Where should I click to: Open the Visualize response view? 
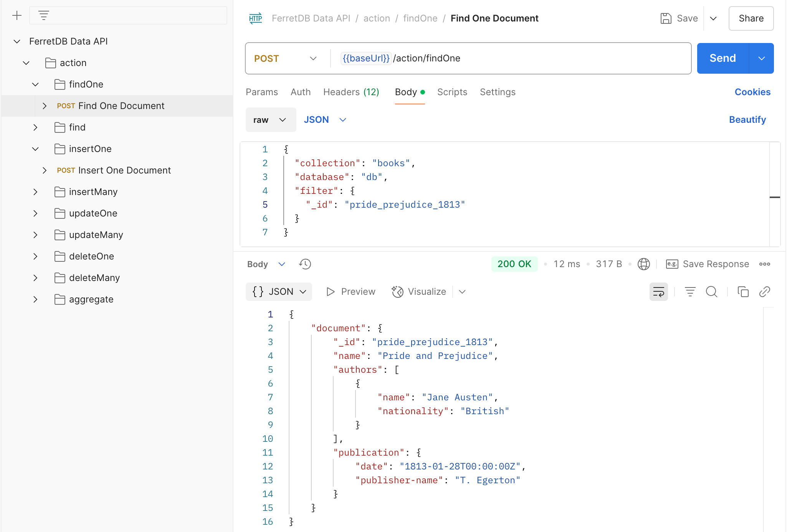[419, 292]
